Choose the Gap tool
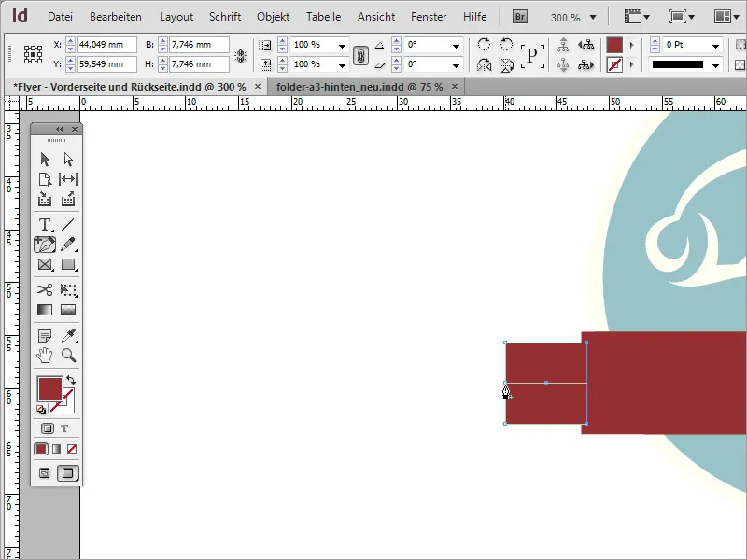The height and width of the screenshot is (560, 747). [x=68, y=179]
